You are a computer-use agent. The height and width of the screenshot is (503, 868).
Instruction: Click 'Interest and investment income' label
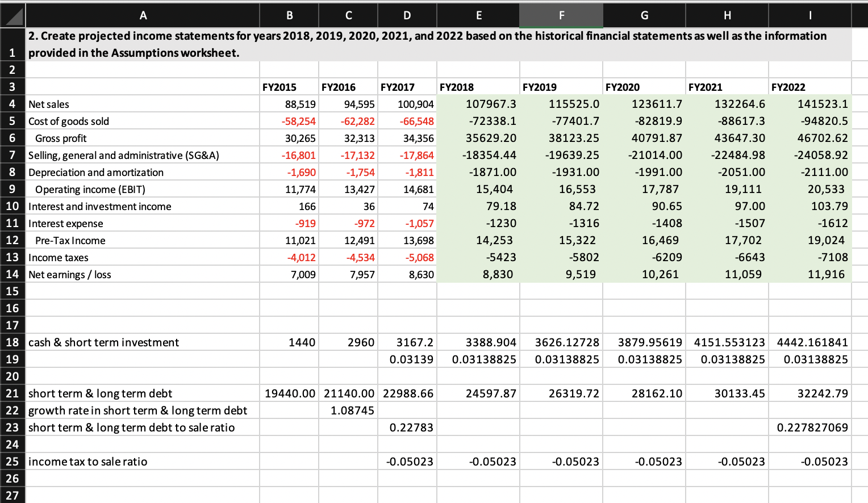point(100,207)
